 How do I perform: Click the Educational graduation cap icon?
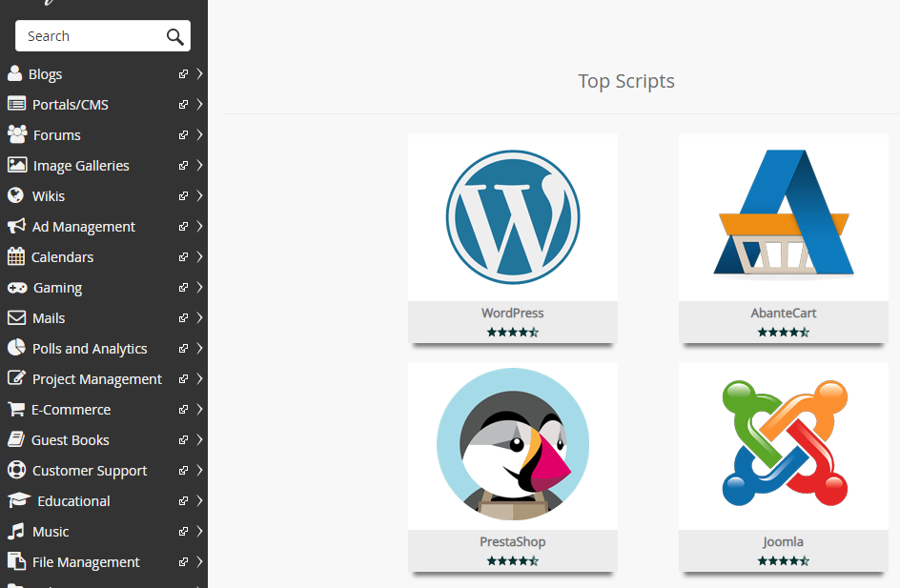click(x=18, y=500)
